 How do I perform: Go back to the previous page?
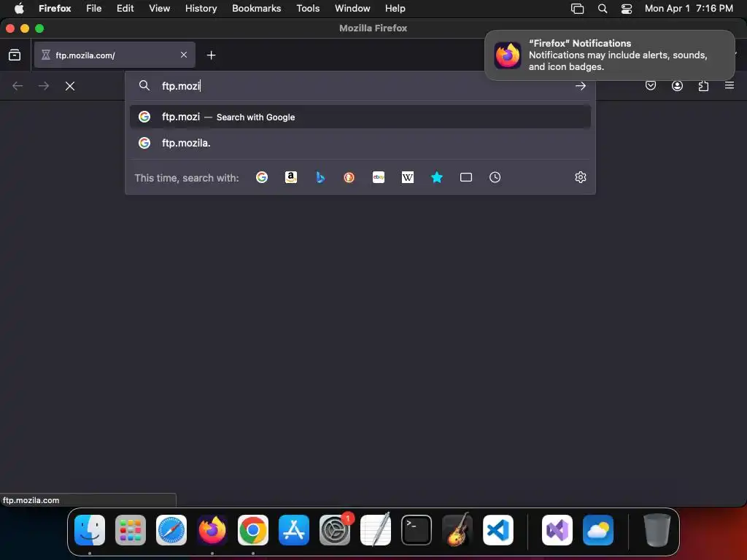click(18, 86)
